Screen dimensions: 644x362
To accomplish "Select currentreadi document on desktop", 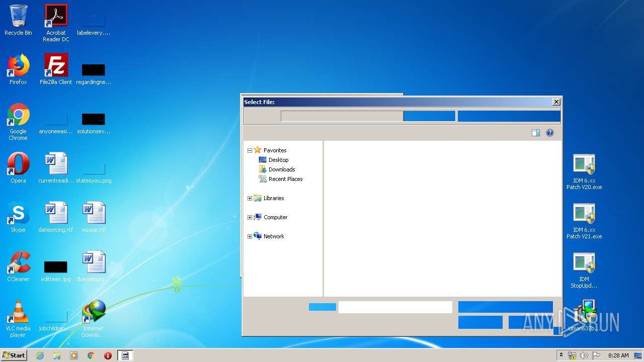I will pos(56,168).
